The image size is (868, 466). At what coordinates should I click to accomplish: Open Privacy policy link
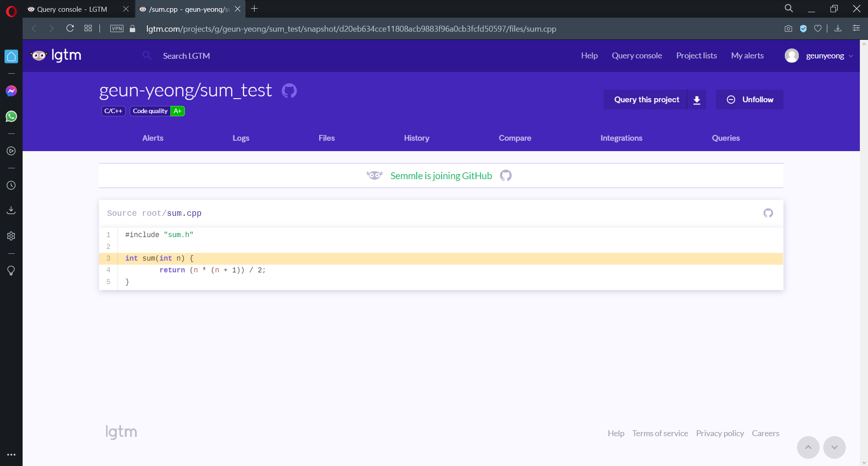coord(720,433)
